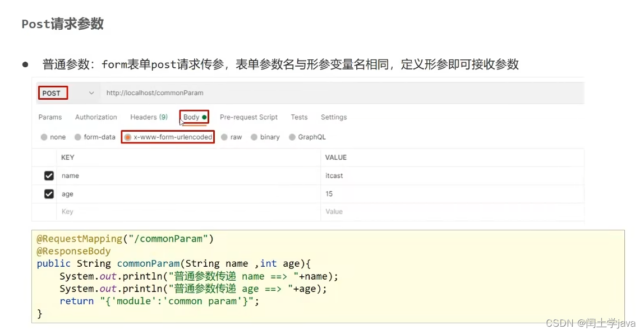Open the Settings tab
Image resolution: width=644 pixels, height=334 pixels.
tap(333, 117)
